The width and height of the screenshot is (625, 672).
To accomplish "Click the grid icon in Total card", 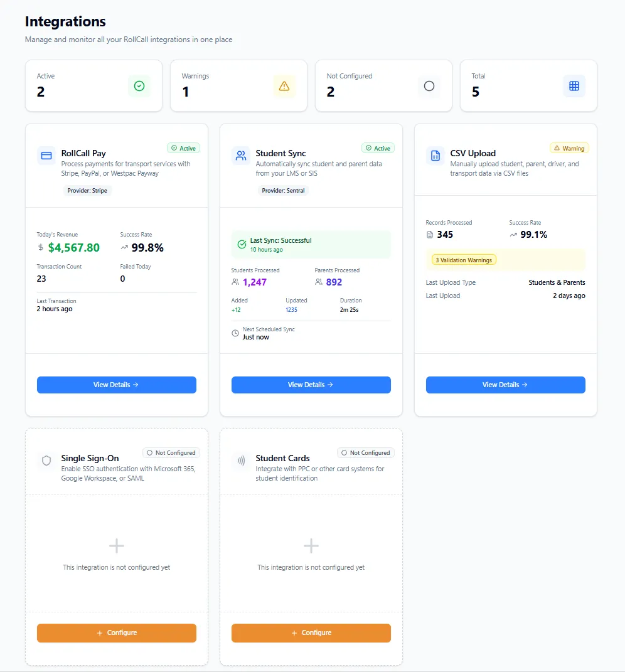I will click(x=574, y=86).
